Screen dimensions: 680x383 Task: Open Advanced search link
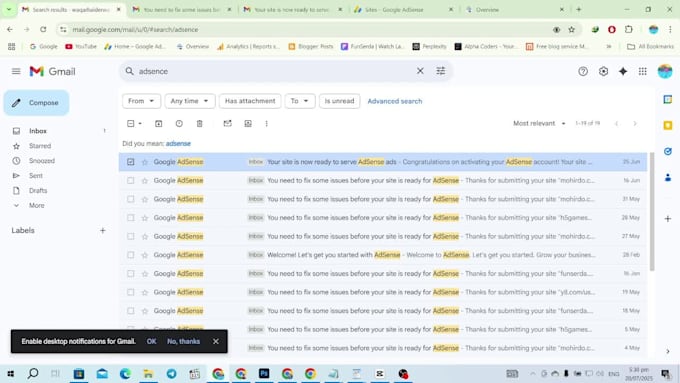point(395,101)
